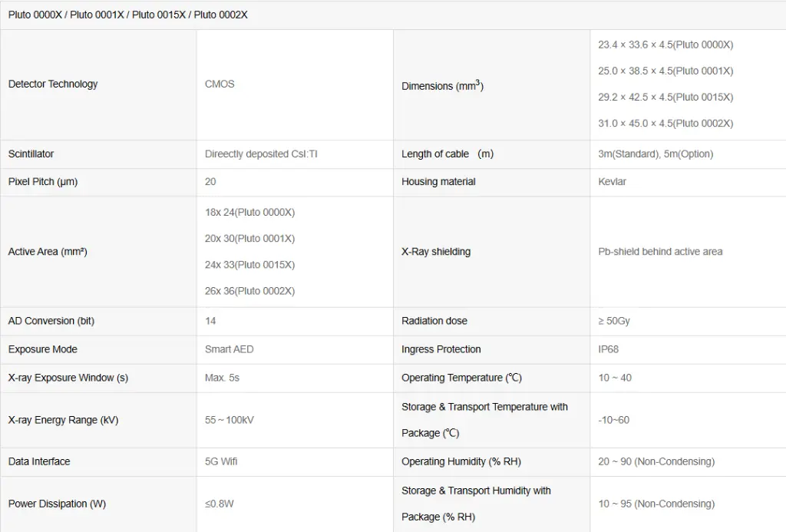Click the Directly deposited CsI:Tl value
The image size is (786, 532).
261,154
